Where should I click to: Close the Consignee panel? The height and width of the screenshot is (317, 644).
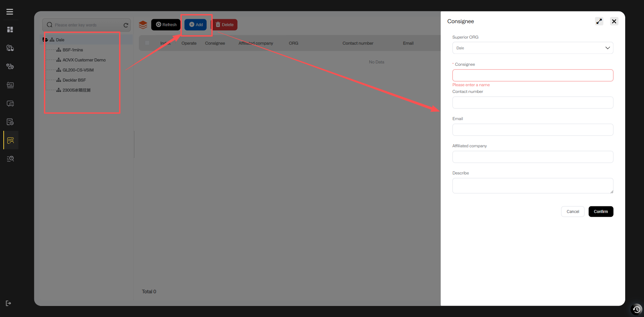pyautogui.click(x=614, y=21)
